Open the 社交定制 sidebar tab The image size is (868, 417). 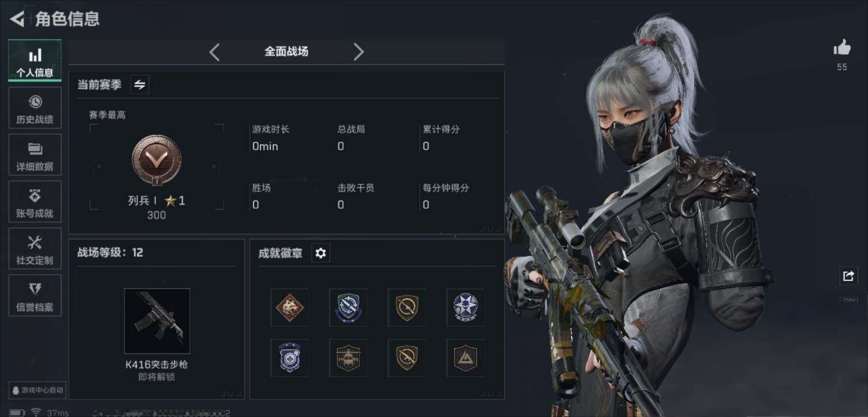[35, 249]
